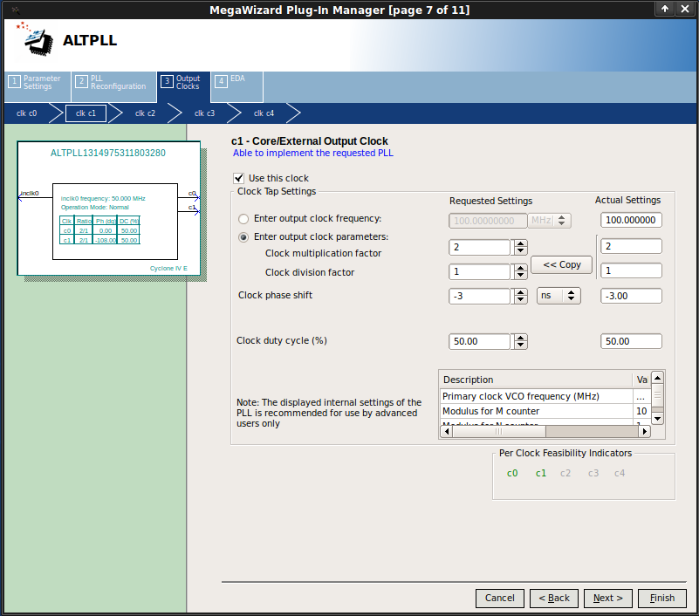The image size is (699, 616).
Task: Click the Next > button
Action: (607, 598)
